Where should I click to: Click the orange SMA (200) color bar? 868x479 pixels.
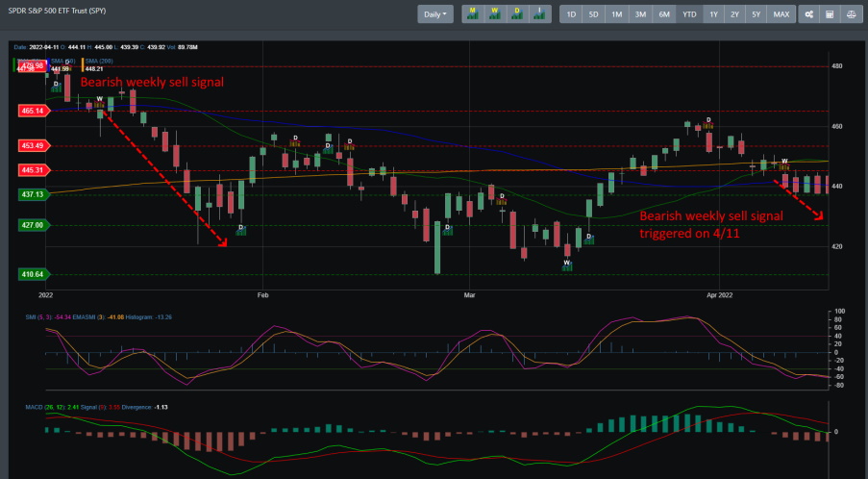pyautogui.click(x=83, y=64)
